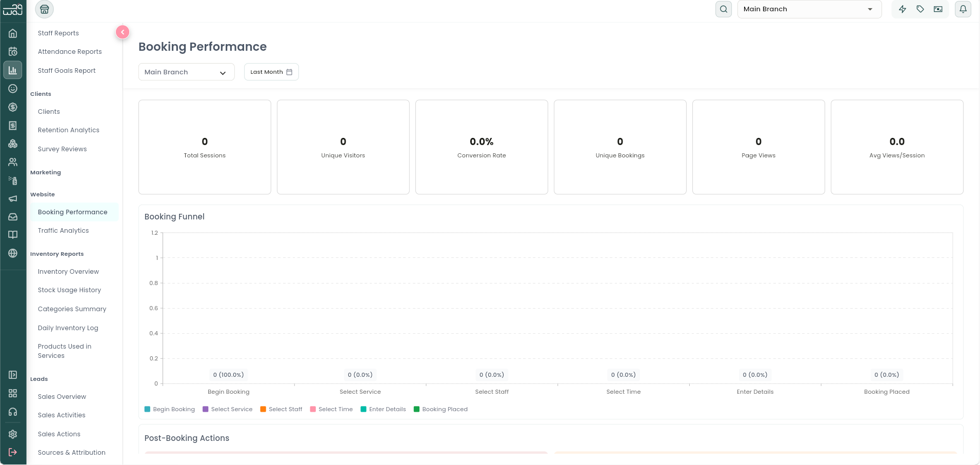Click the Page Views card

758,147
